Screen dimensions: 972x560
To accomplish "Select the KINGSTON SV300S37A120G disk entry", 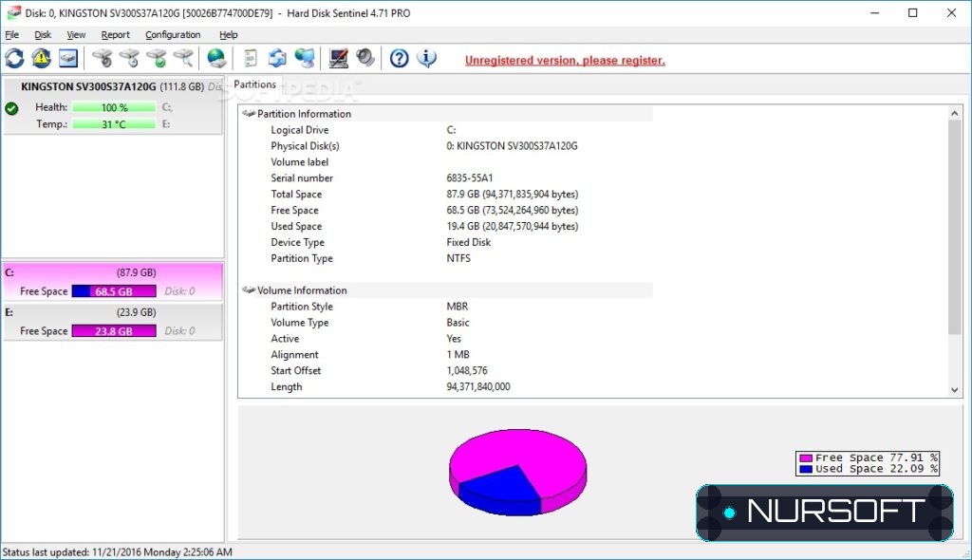I will point(112,105).
